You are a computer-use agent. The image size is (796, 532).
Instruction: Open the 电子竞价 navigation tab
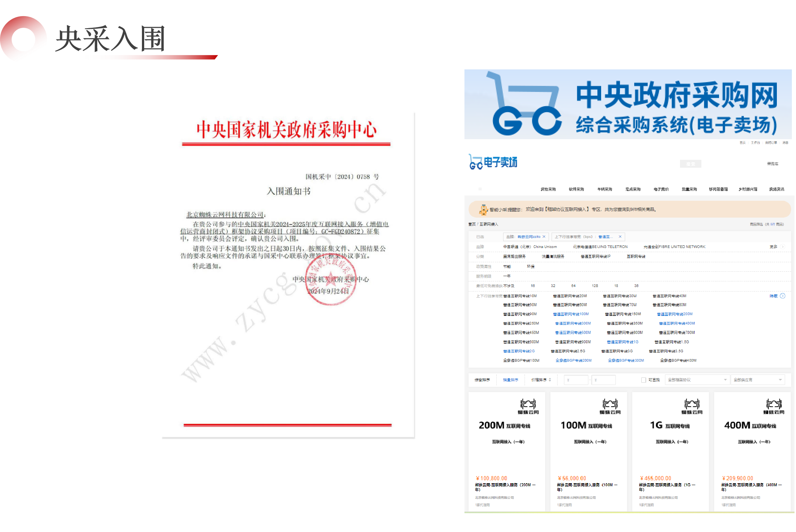point(661,189)
